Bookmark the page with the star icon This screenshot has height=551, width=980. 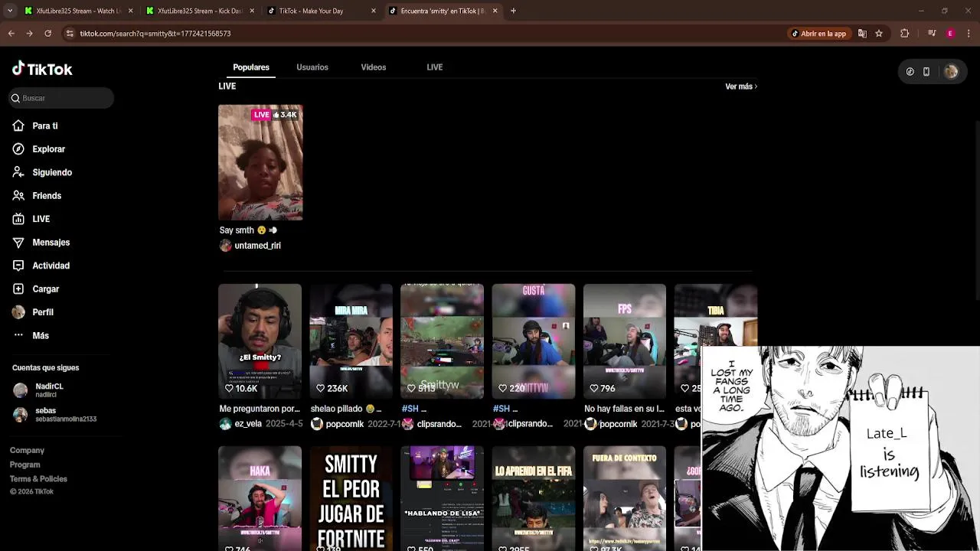(x=879, y=34)
